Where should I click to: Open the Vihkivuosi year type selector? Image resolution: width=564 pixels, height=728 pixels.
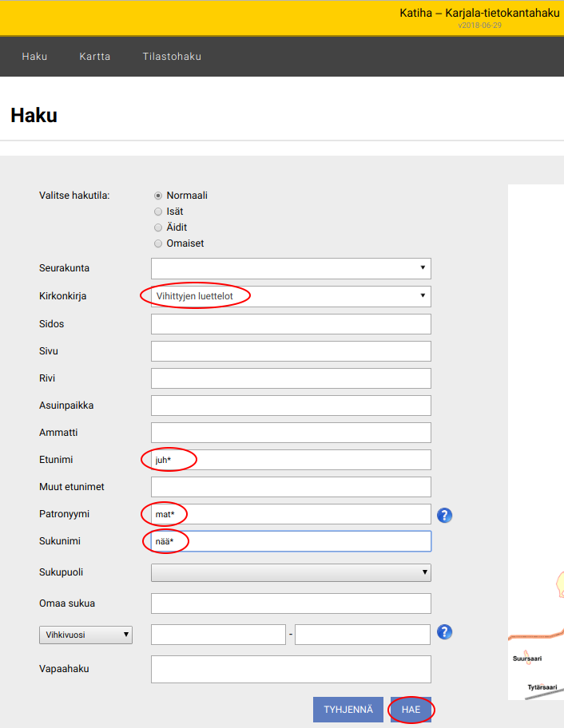(x=85, y=635)
